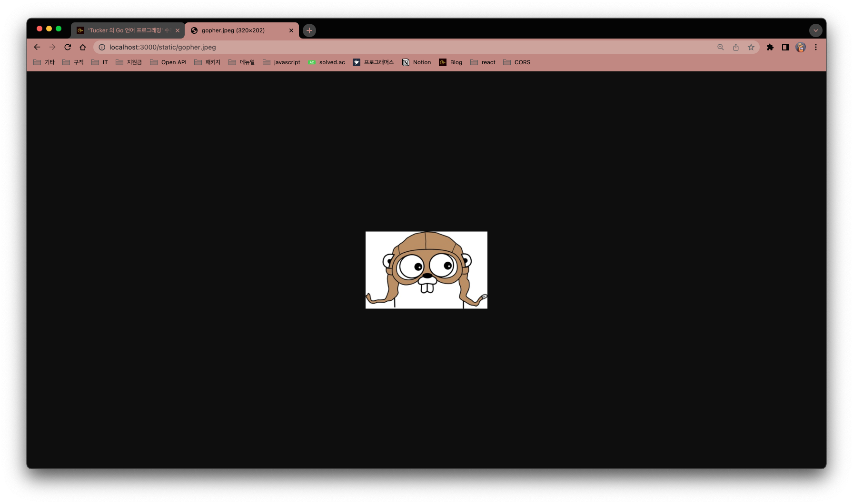The width and height of the screenshot is (853, 504).
Task: Open the zoom magnifier icon in address bar
Action: (721, 47)
